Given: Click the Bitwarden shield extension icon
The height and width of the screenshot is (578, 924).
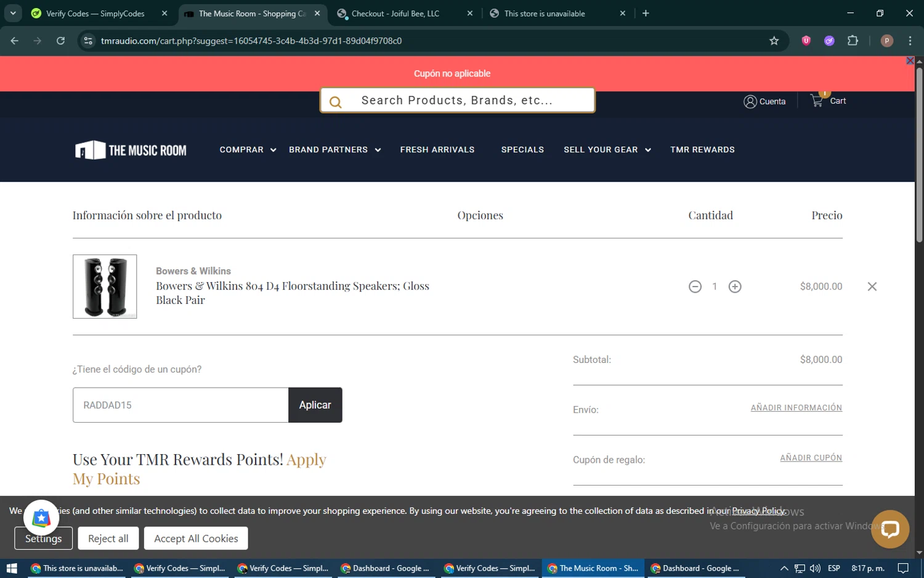Looking at the screenshot, I should (x=806, y=41).
